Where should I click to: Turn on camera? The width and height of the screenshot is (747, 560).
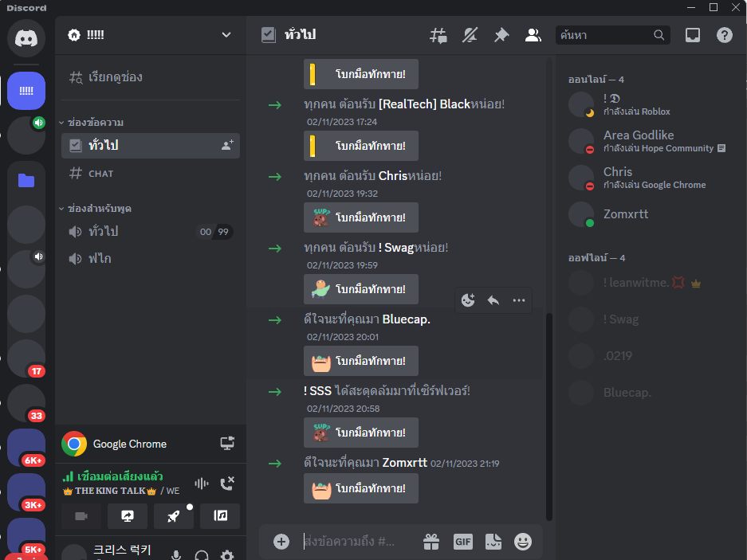pos(81,516)
